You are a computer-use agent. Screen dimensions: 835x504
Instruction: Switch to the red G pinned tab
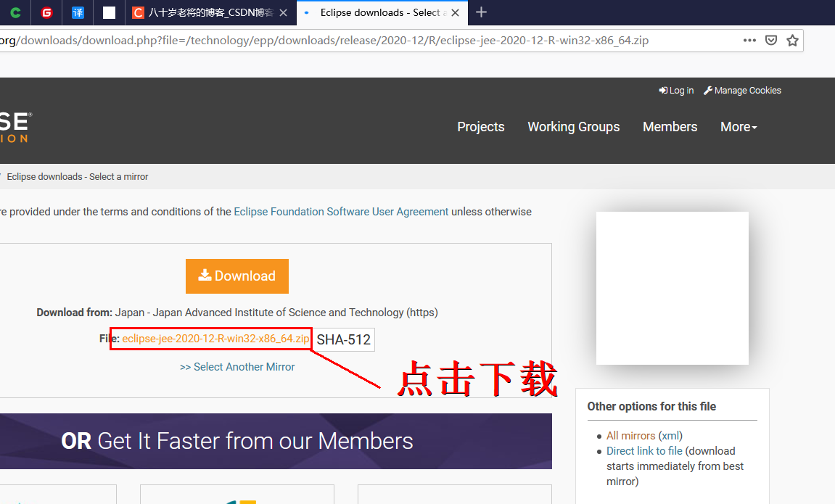pos(47,13)
